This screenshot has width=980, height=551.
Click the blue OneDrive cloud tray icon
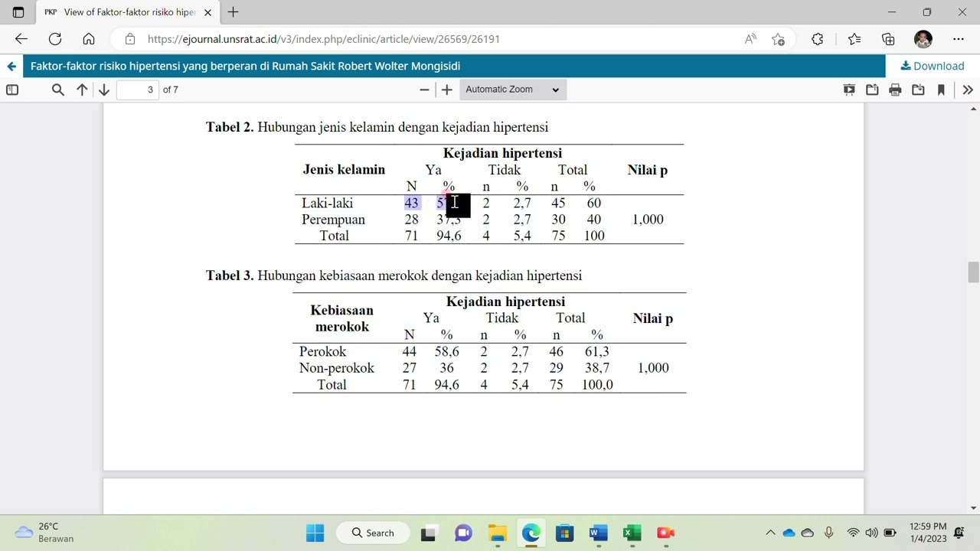point(789,533)
